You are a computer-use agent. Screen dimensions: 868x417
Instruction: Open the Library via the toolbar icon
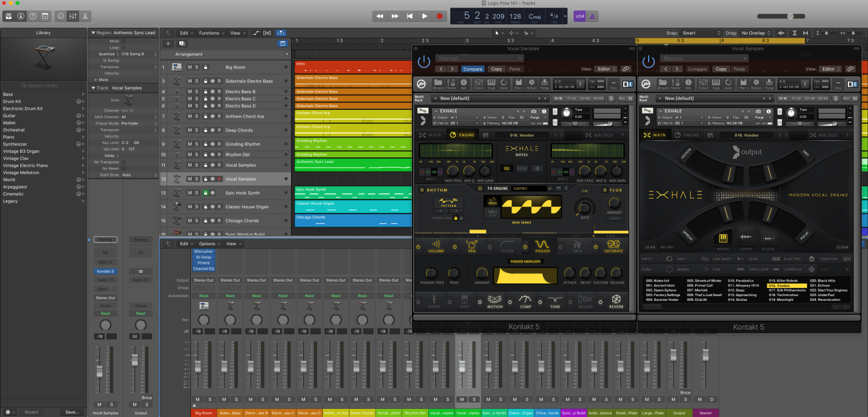click(9, 16)
